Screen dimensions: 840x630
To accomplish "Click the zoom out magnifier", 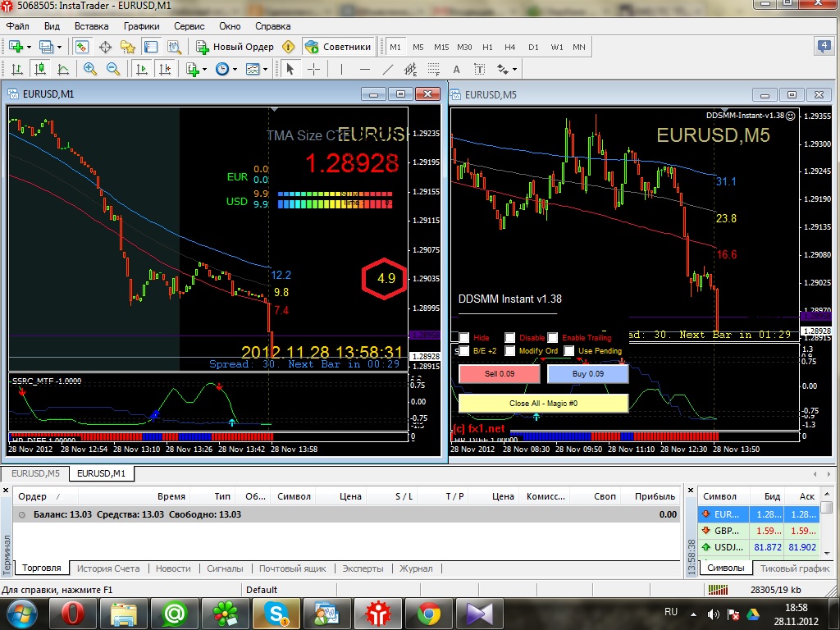I will click(112, 69).
